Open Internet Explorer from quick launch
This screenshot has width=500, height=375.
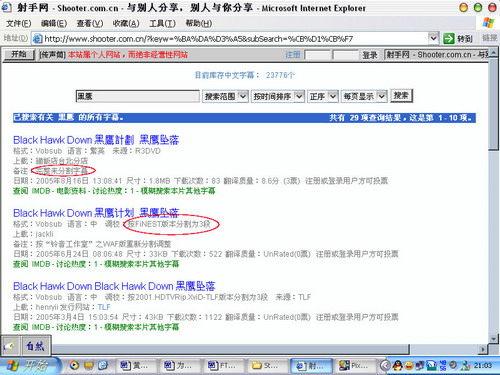tap(103, 365)
